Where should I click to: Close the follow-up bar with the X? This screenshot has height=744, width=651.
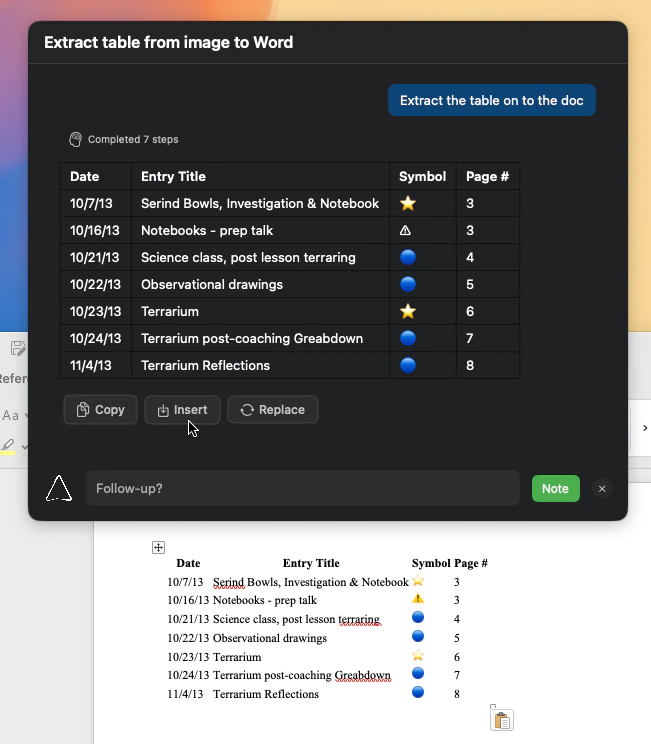[602, 489]
